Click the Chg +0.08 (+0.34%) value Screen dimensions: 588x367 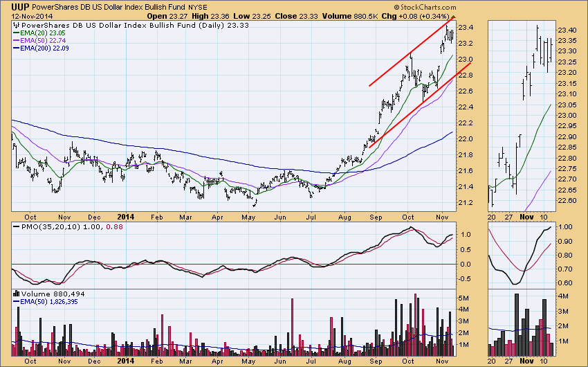(x=415, y=16)
